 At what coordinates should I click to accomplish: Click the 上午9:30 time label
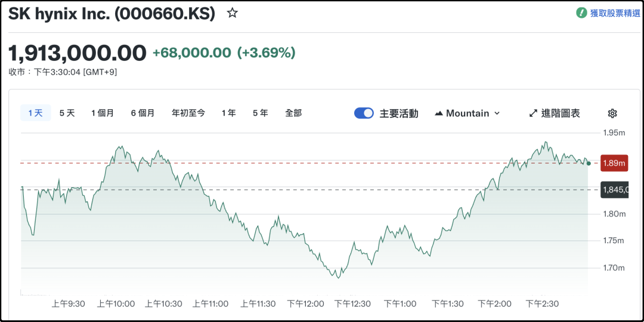(68, 304)
